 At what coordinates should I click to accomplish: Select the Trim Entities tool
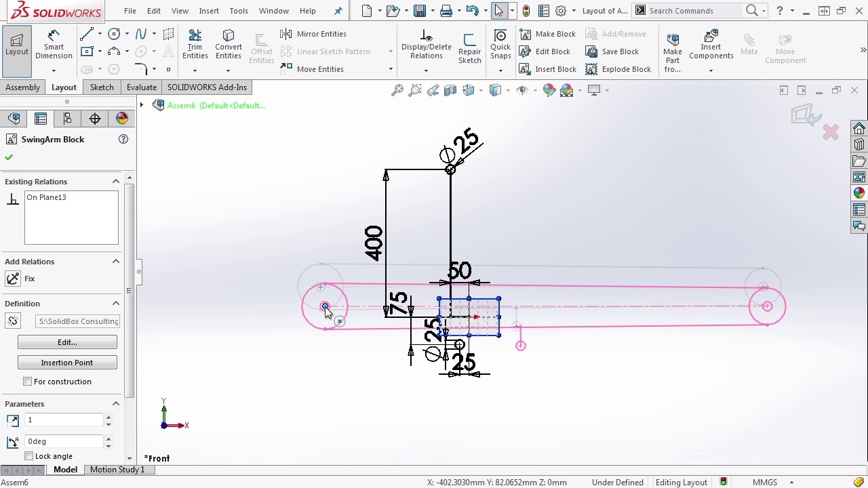point(195,45)
